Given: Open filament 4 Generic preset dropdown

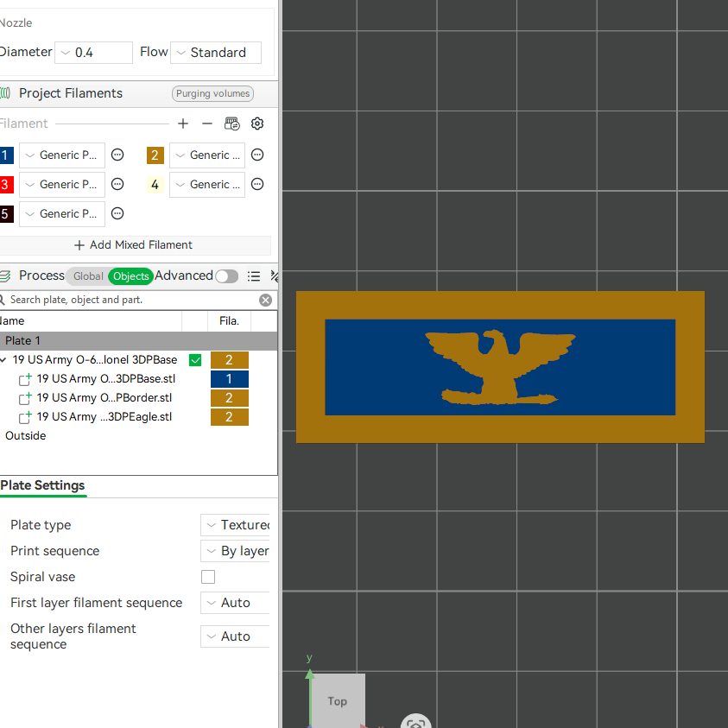Looking at the screenshot, I should click(x=207, y=184).
